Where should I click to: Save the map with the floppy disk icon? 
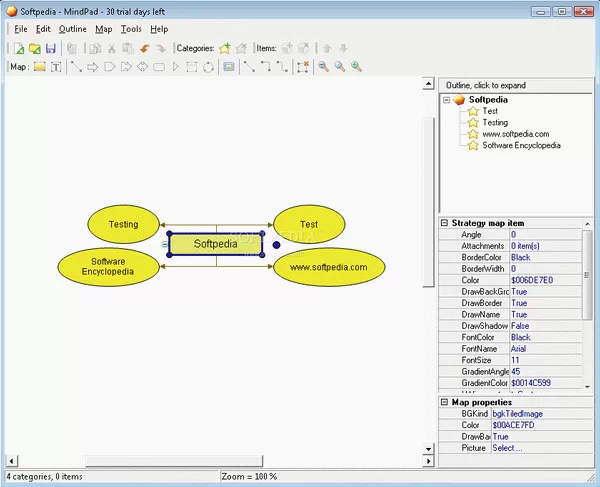50,48
